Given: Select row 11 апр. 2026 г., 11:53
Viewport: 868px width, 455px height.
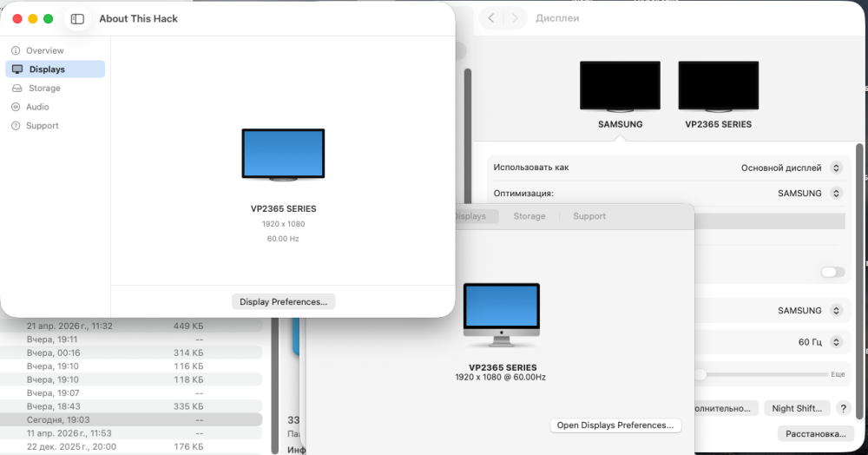Looking at the screenshot, I should click(131, 433).
